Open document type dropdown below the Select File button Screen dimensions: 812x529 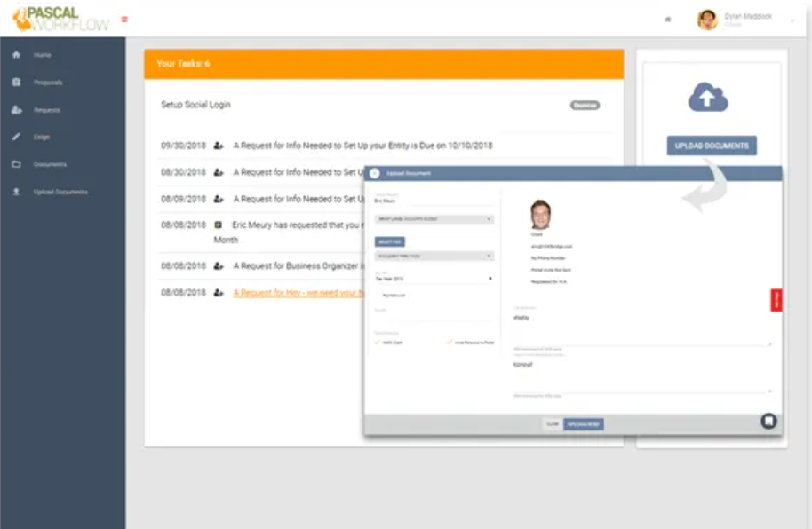click(434, 257)
